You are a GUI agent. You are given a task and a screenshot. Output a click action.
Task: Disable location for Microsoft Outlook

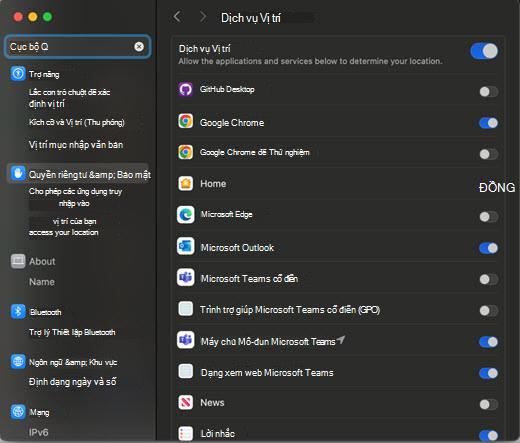(x=488, y=248)
